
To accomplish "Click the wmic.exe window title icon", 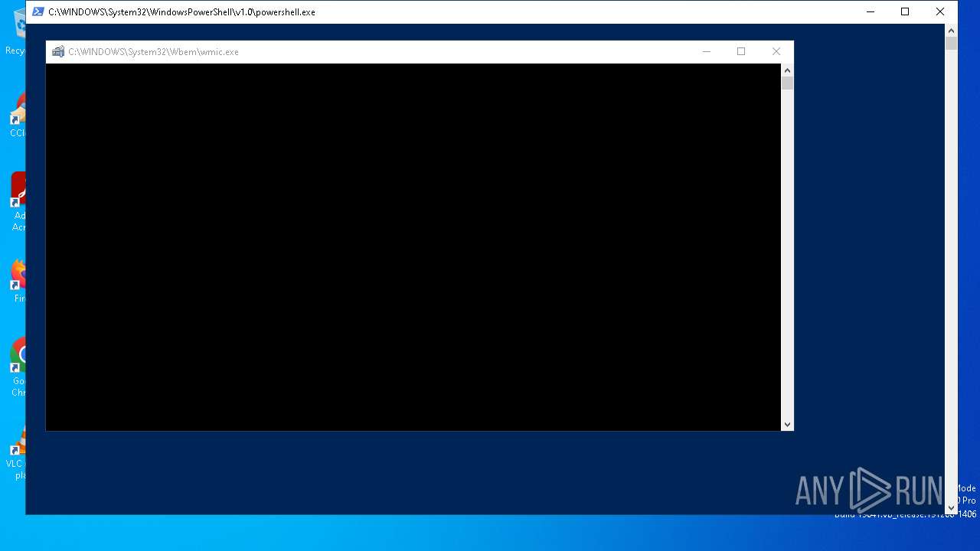I will tap(57, 51).
